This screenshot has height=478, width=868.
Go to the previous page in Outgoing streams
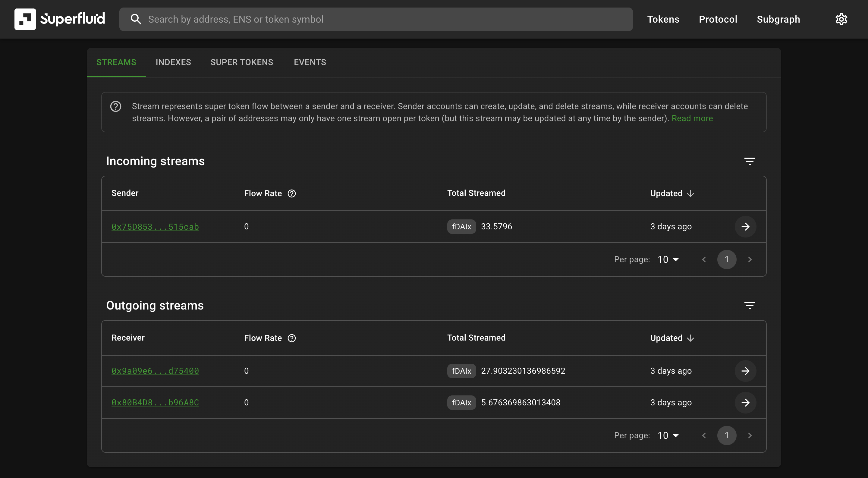[x=704, y=435]
